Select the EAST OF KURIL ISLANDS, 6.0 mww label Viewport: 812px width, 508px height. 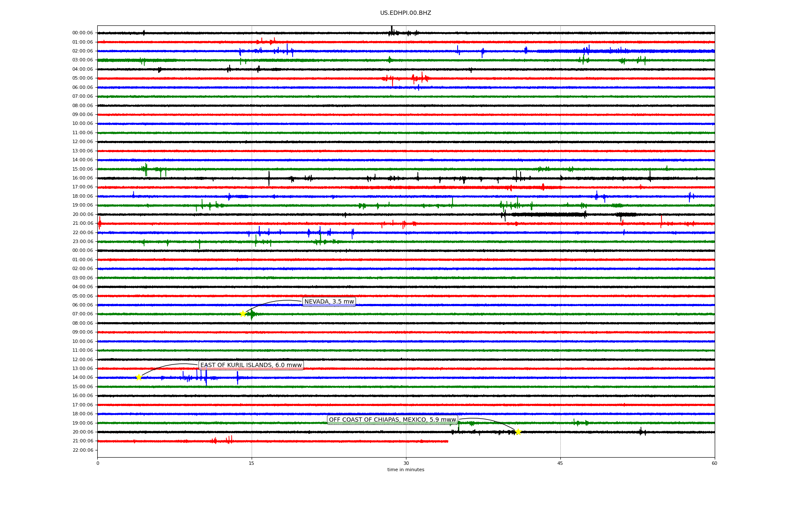(x=251, y=365)
